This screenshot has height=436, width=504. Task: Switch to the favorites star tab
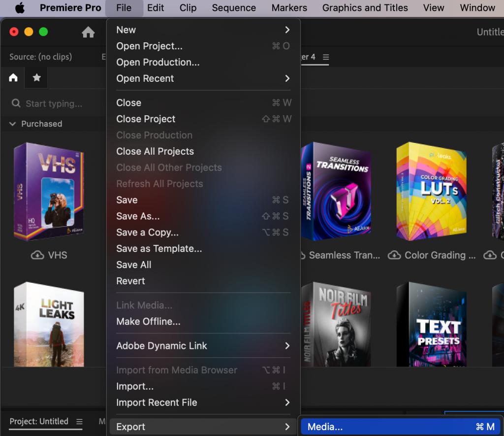[36, 77]
